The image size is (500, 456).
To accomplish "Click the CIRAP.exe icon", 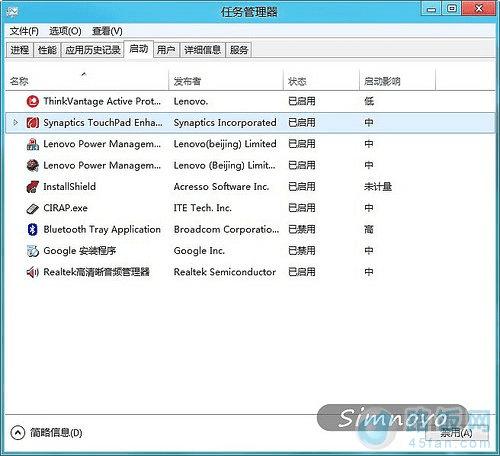I will click(32, 208).
